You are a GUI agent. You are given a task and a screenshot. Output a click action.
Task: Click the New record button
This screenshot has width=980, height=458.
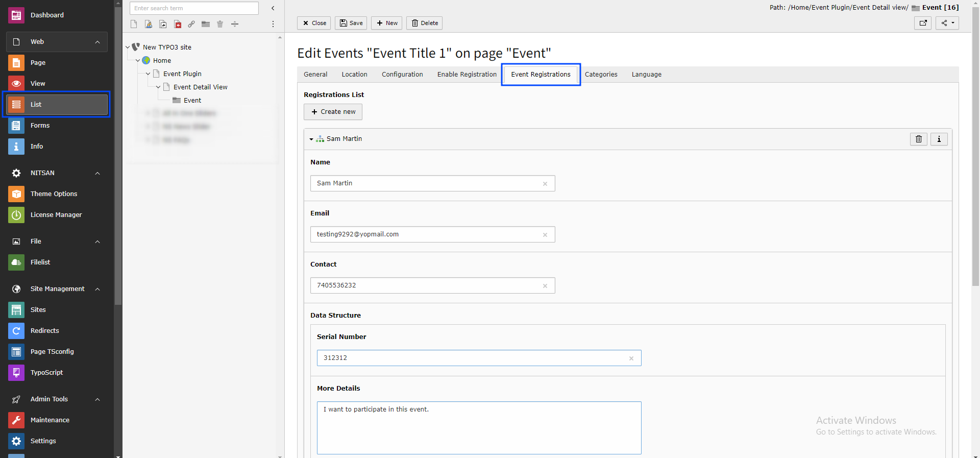coord(387,23)
